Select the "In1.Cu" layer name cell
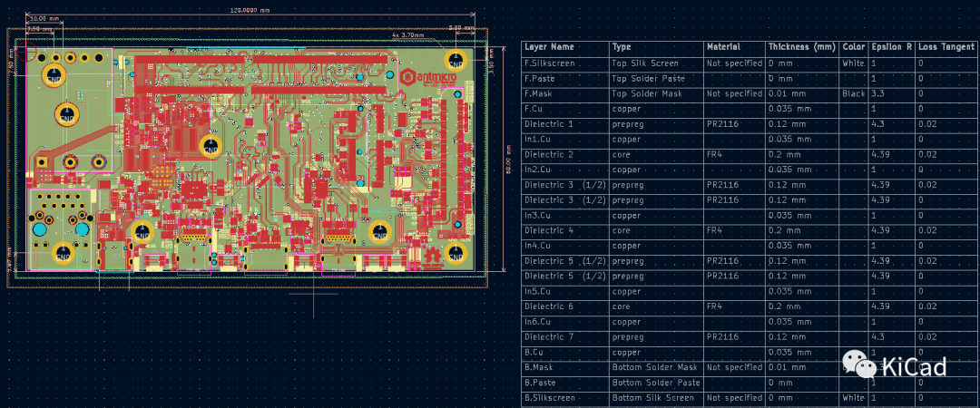This screenshot has width=980, height=408. [565, 140]
